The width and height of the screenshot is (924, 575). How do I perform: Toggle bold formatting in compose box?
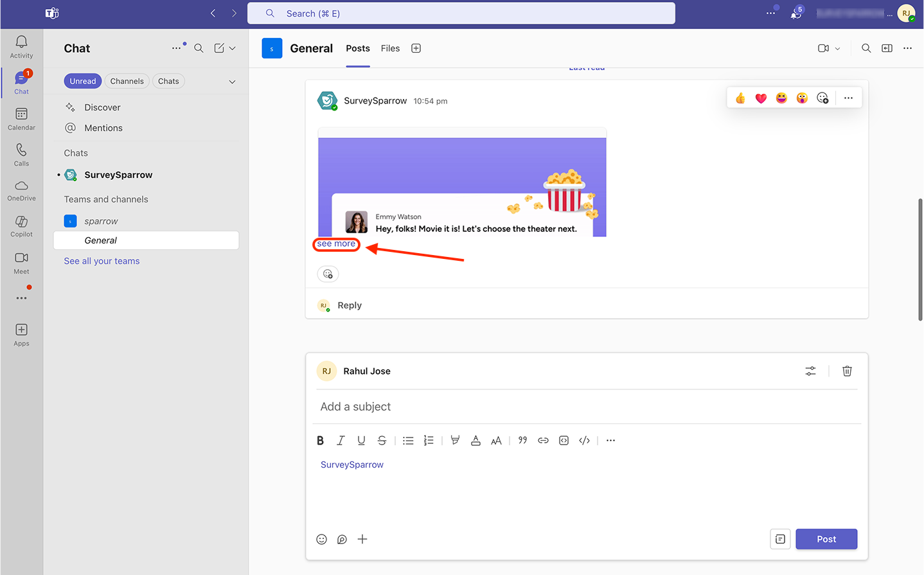point(320,441)
